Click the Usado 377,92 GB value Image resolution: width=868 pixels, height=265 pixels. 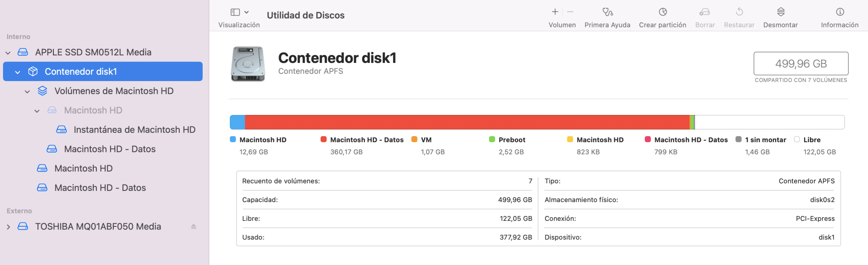click(516, 238)
